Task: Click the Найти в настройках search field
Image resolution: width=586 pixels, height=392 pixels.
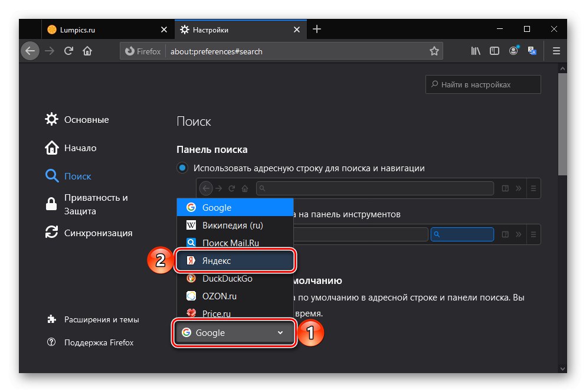Action: point(483,84)
